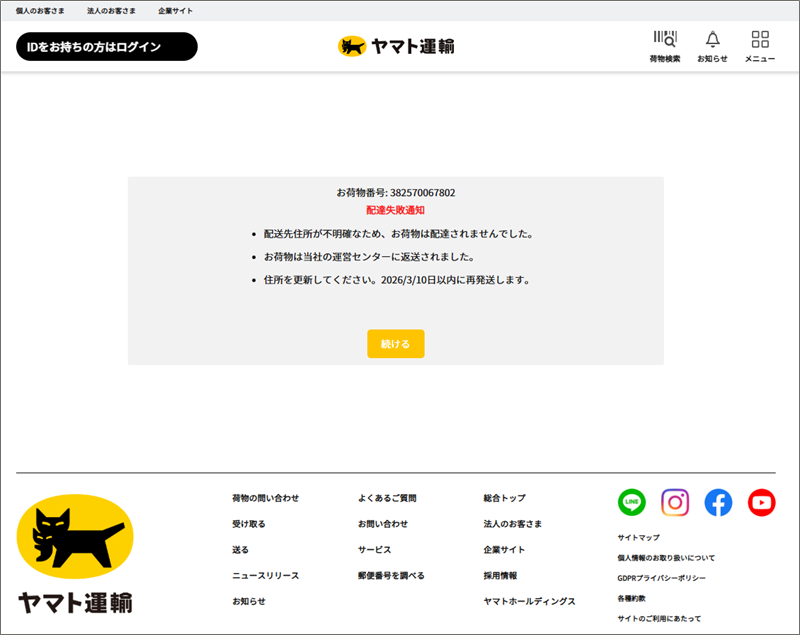Open the お知らせ bell notifications icon
800x635 pixels.
[x=712, y=41]
